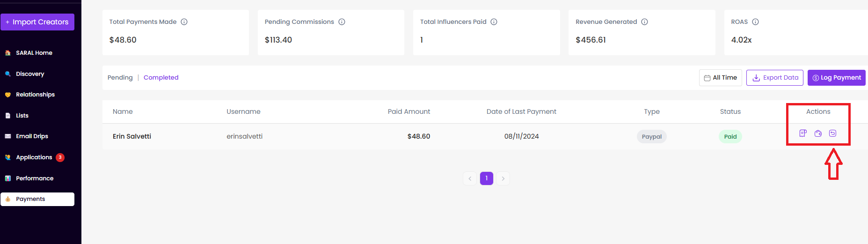868x244 pixels.
Task: Show info tooltip for Pending Commissions
Action: [342, 22]
